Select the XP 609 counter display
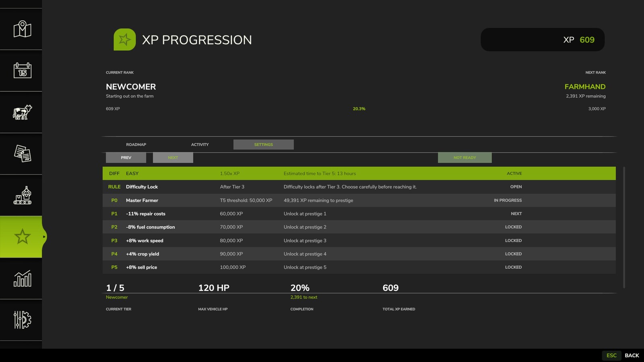The width and height of the screenshot is (644, 362). coord(543,39)
